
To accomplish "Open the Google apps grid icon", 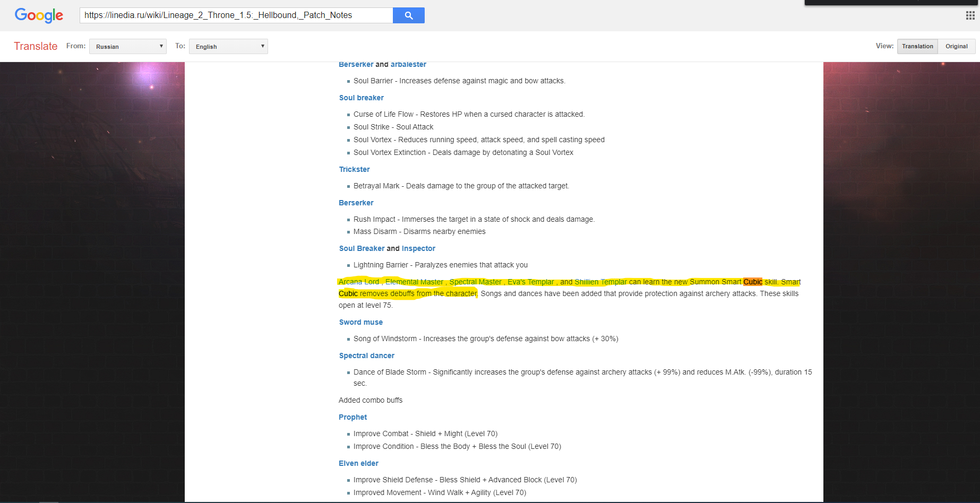I will point(970,15).
